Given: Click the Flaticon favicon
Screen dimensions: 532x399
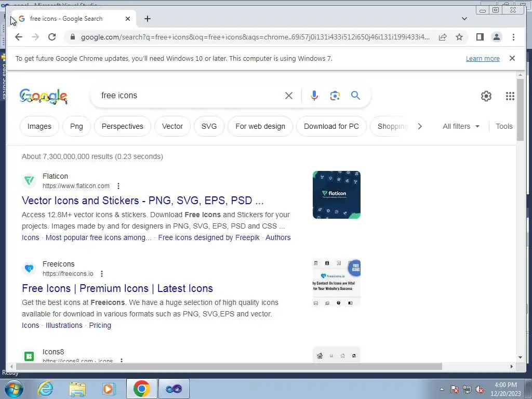Looking at the screenshot, I should coord(29,180).
